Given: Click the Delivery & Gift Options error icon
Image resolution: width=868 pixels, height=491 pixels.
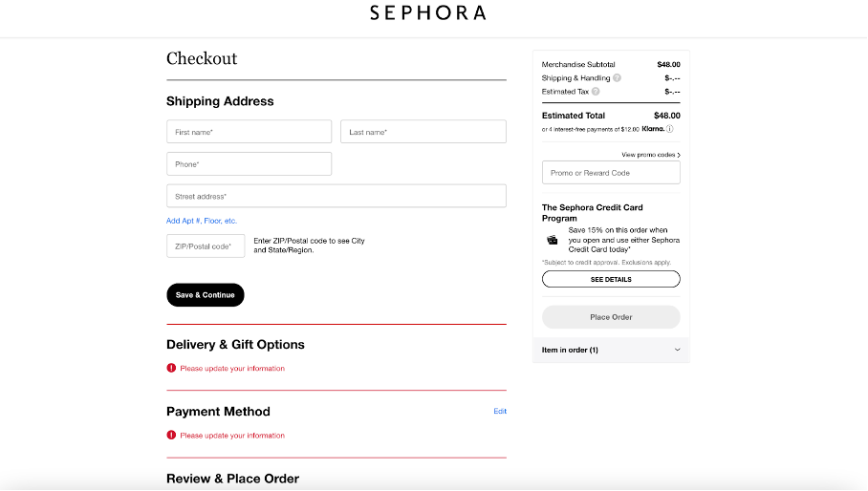Looking at the screenshot, I should point(172,369).
